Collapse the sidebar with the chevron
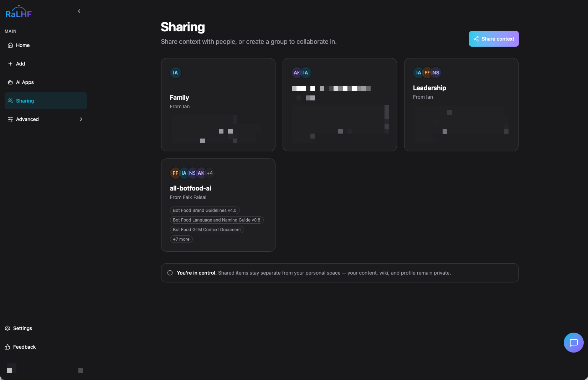 point(79,11)
